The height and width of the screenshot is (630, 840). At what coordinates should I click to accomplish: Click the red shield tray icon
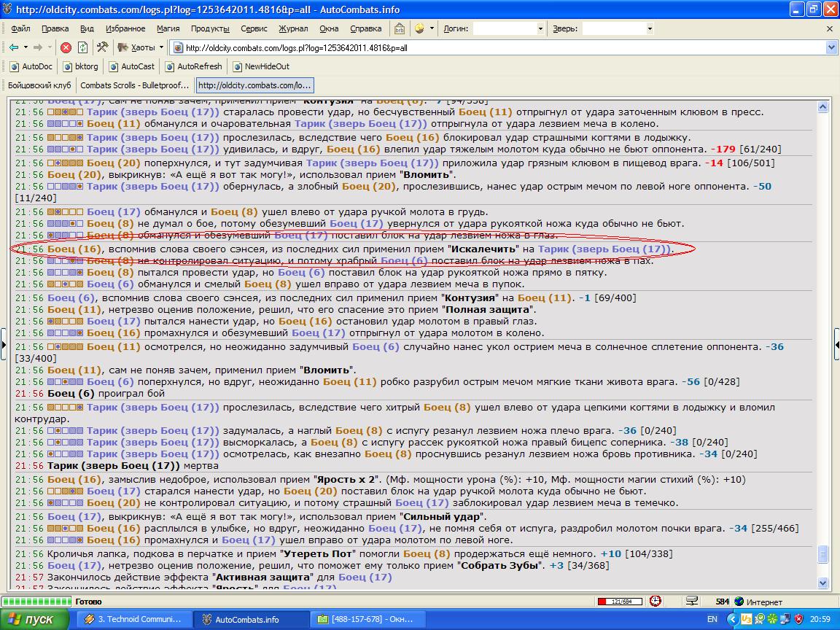coord(798,619)
